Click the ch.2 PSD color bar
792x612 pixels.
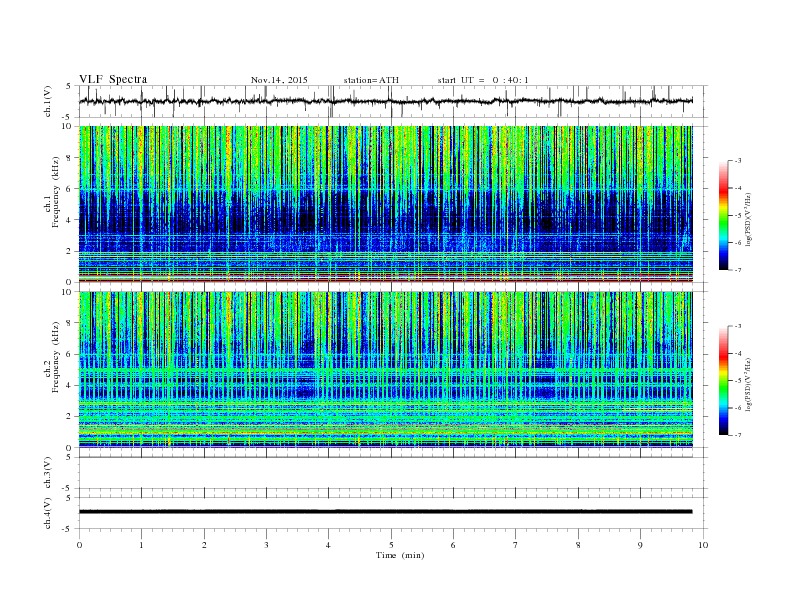pos(723,381)
